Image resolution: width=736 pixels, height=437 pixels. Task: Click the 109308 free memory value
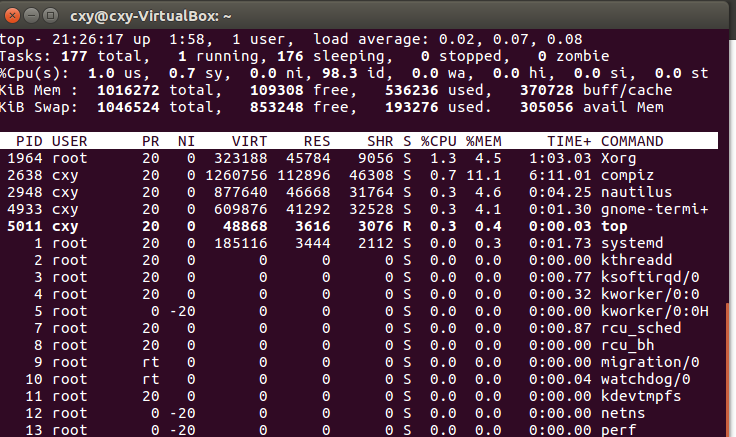tap(276, 90)
